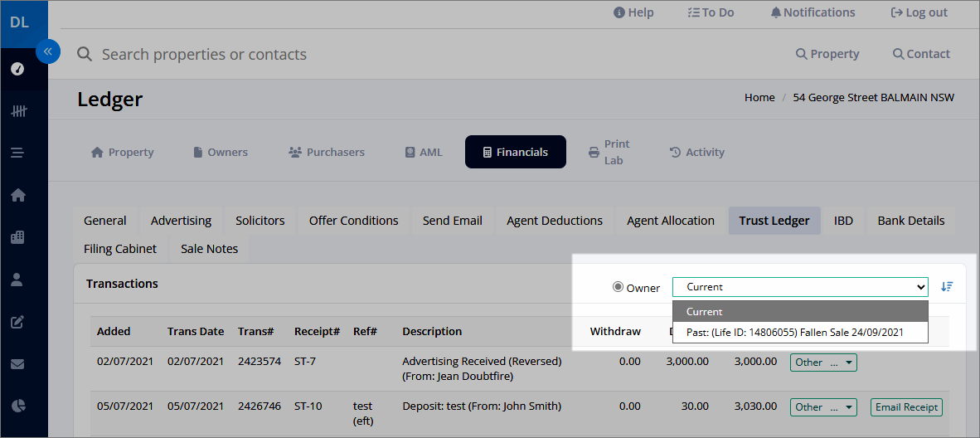This screenshot has width=980, height=438.
Task: Collapse the sidebar with double-chevron button
Action: (47, 51)
